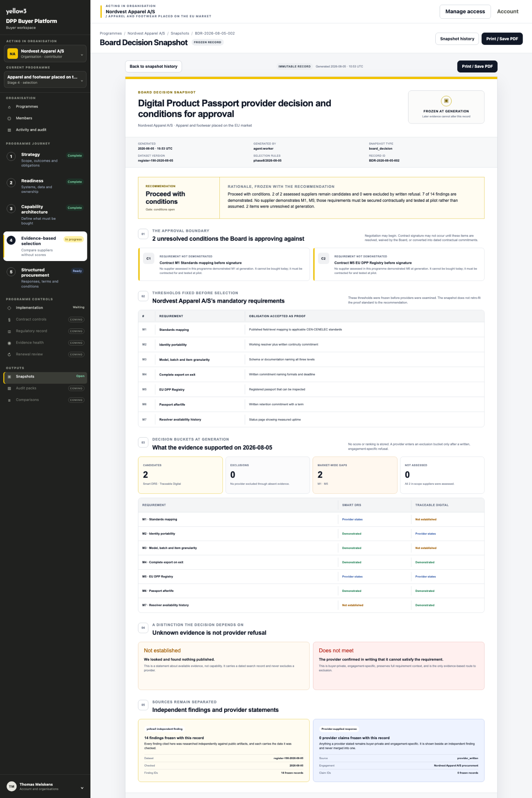Click condition card C1 Standards mapping
The image size is (532, 798).
point(224,264)
